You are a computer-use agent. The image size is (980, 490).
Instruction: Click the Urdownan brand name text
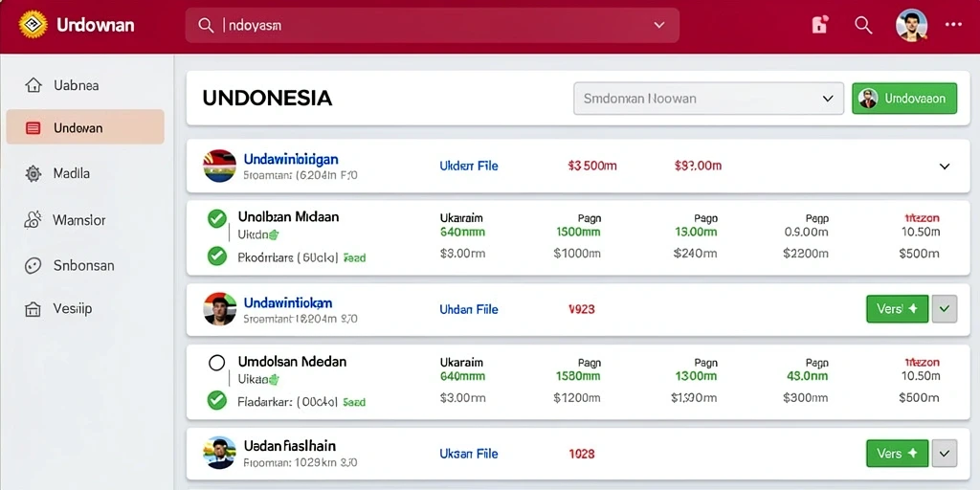click(95, 25)
